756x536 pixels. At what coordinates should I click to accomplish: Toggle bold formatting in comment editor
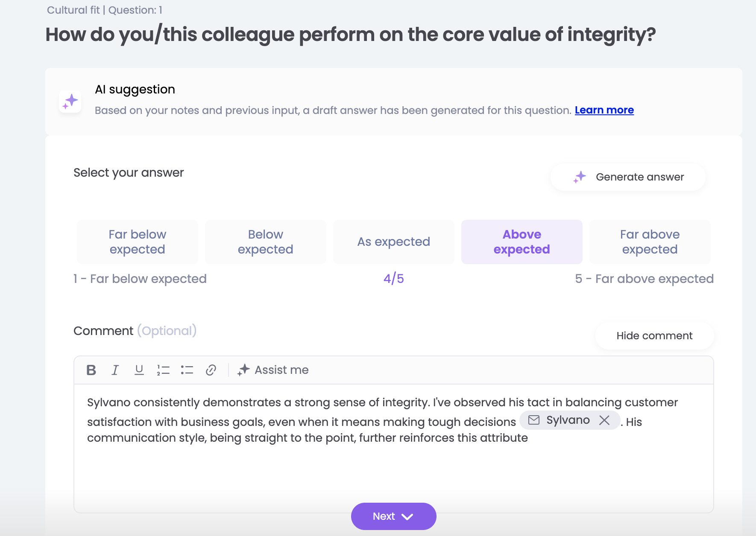(91, 370)
